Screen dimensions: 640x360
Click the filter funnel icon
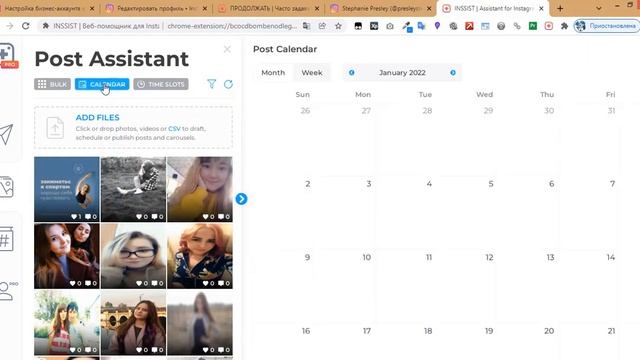click(x=211, y=84)
